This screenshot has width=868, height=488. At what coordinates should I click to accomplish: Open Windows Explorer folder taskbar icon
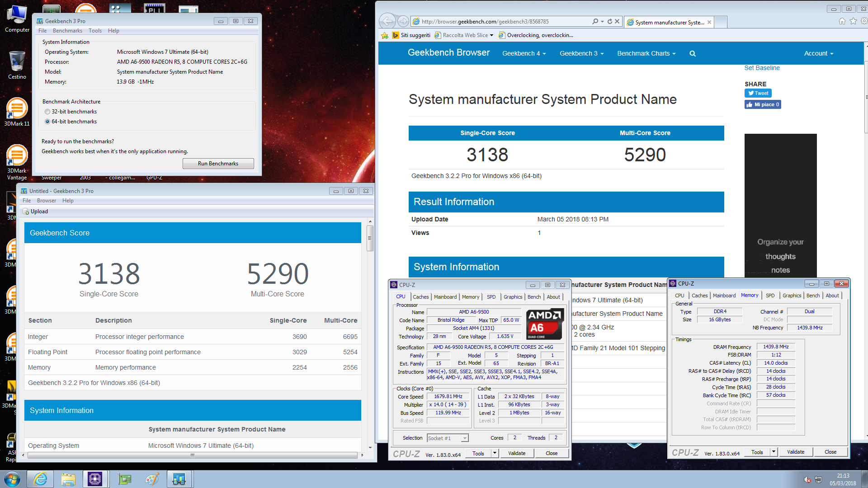pos(68,479)
